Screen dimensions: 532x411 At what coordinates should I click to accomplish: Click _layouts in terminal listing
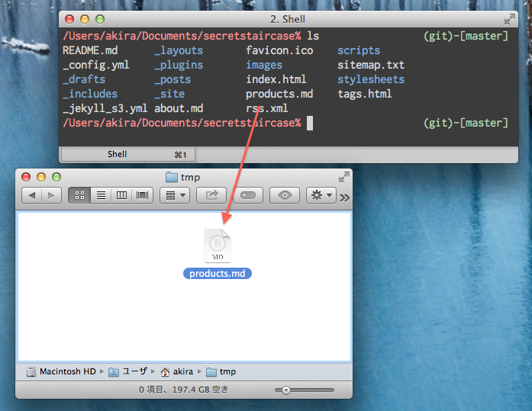179,50
